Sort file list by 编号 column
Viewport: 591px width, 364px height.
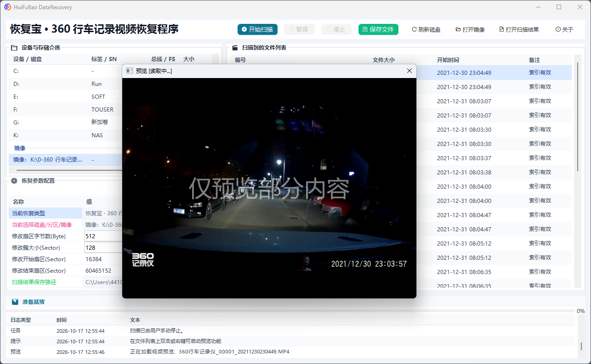240,60
